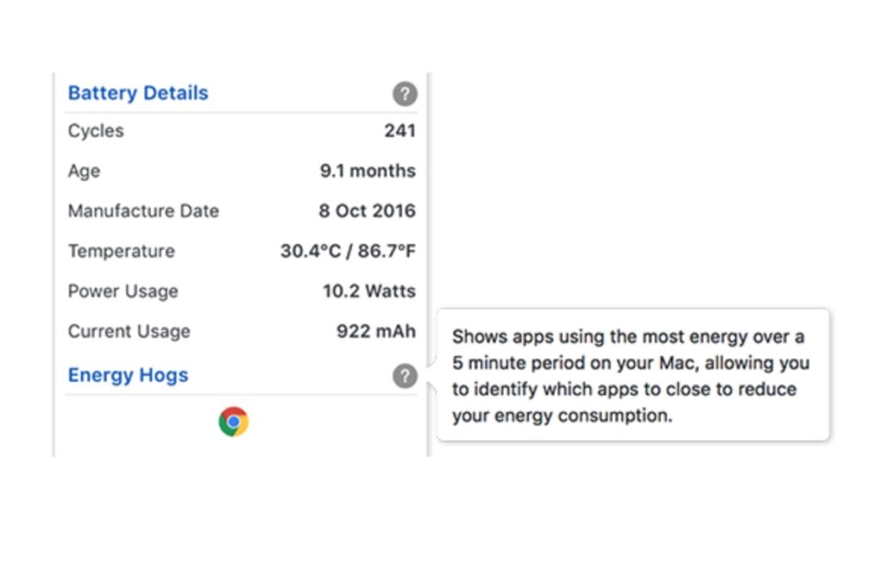Select the Current Usage label
881x588 pixels.
pos(128,331)
